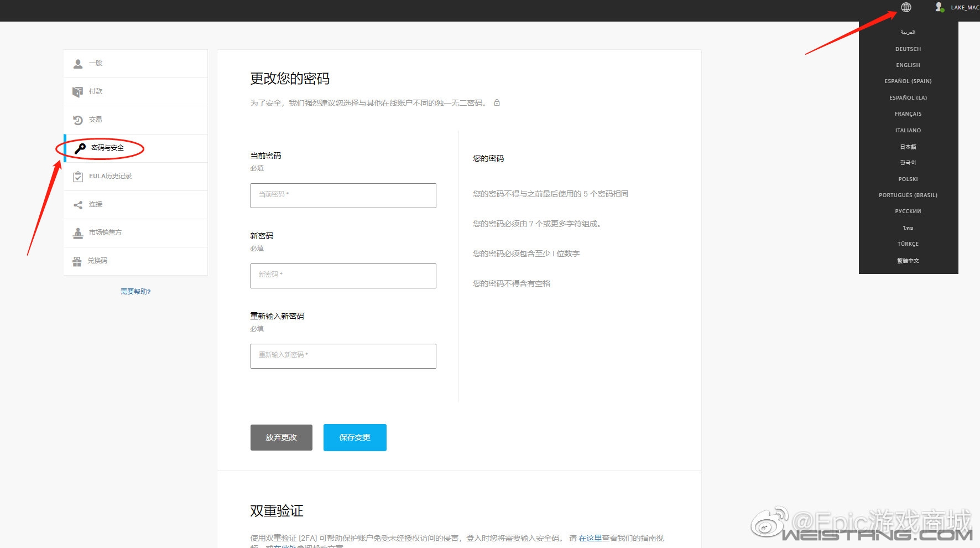The image size is (980, 548).
Task: Select ENGLISH from the language list
Action: tap(908, 65)
